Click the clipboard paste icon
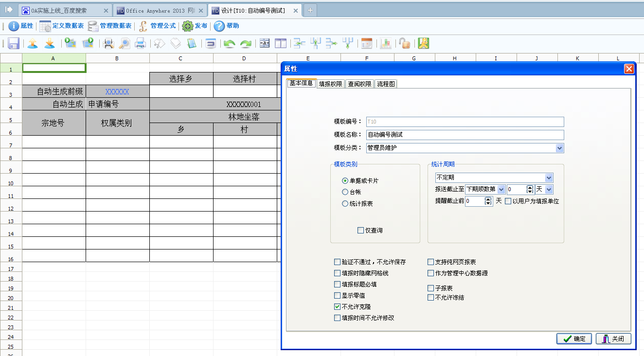Viewport: 644px width, 356px height. click(192, 43)
